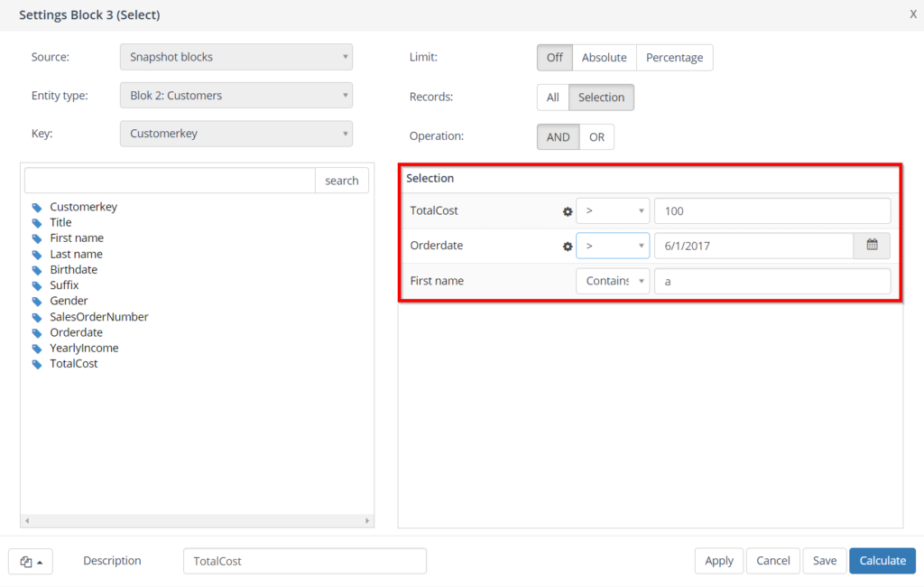924x587 pixels.
Task: Click the field search input box
Action: (170, 181)
